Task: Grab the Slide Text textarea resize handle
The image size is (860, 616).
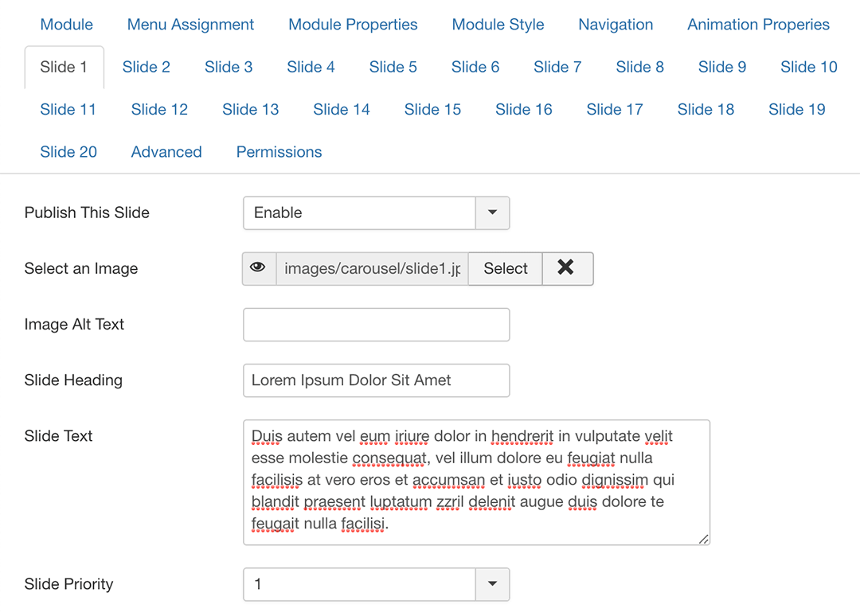Action: point(703,539)
